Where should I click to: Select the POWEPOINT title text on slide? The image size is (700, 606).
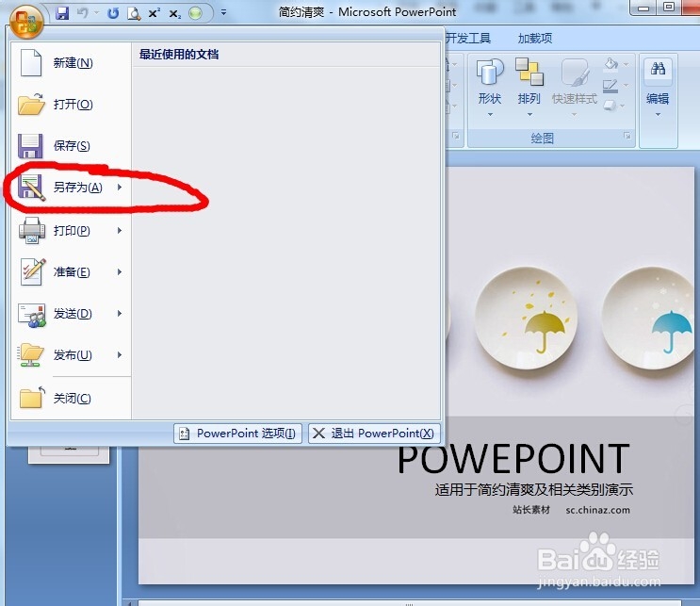pos(513,459)
